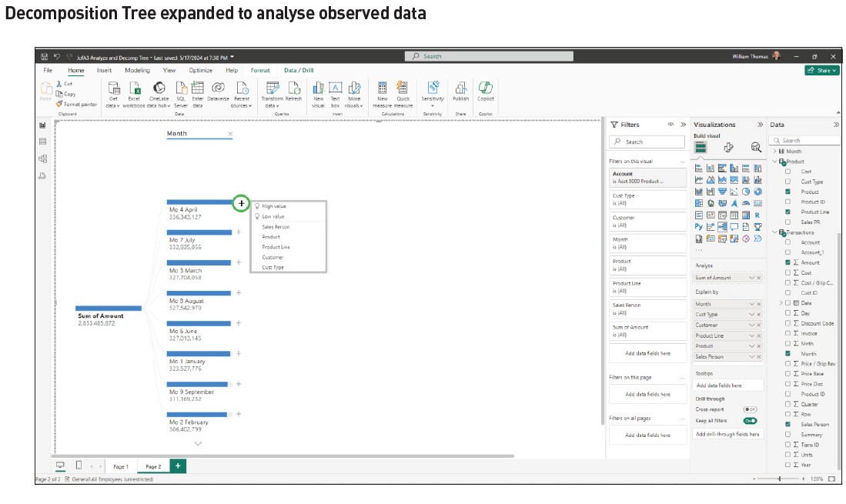
Task: Click the Share button
Action: tap(821, 70)
